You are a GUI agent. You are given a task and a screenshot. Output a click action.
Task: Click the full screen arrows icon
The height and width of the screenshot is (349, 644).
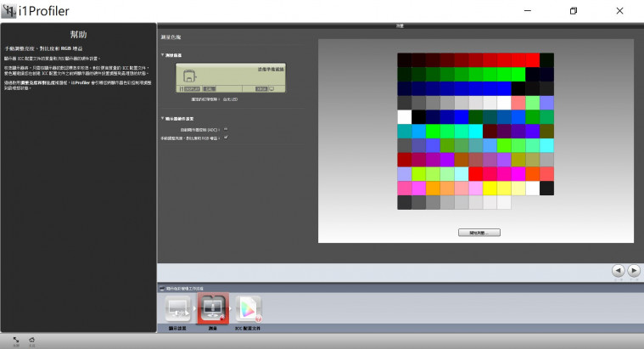pos(16,339)
